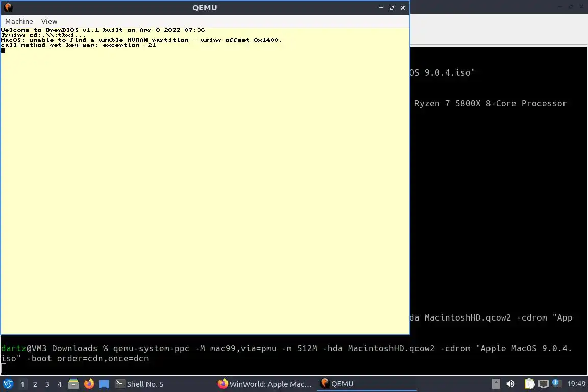
Task: Open the Machine menu in QEMU
Action: tap(19, 22)
